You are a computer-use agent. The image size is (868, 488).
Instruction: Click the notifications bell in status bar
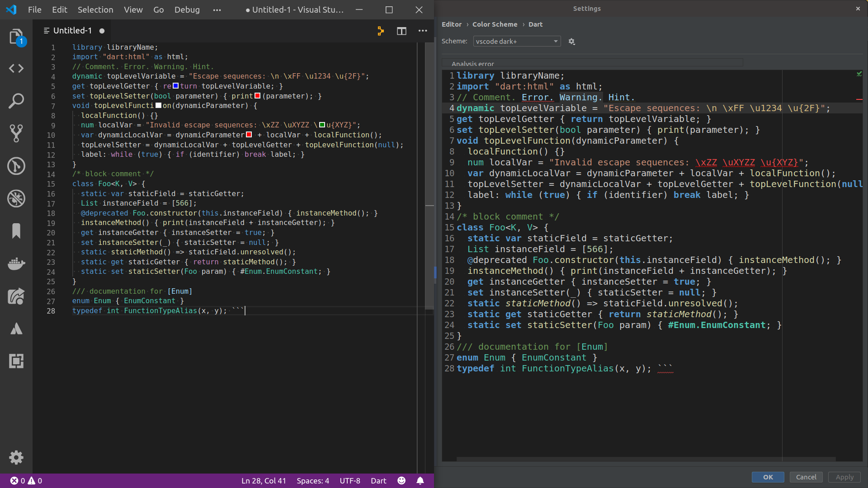point(420,481)
